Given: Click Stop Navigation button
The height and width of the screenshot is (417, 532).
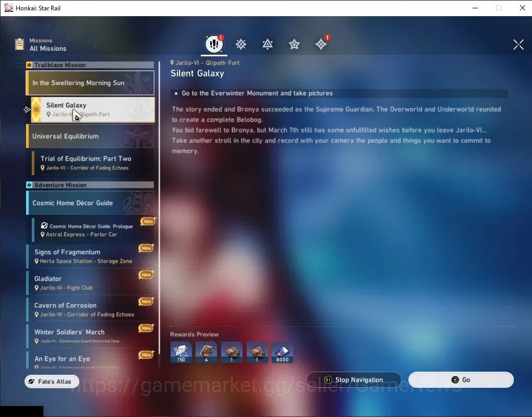Looking at the screenshot, I should pyautogui.click(x=354, y=379).
